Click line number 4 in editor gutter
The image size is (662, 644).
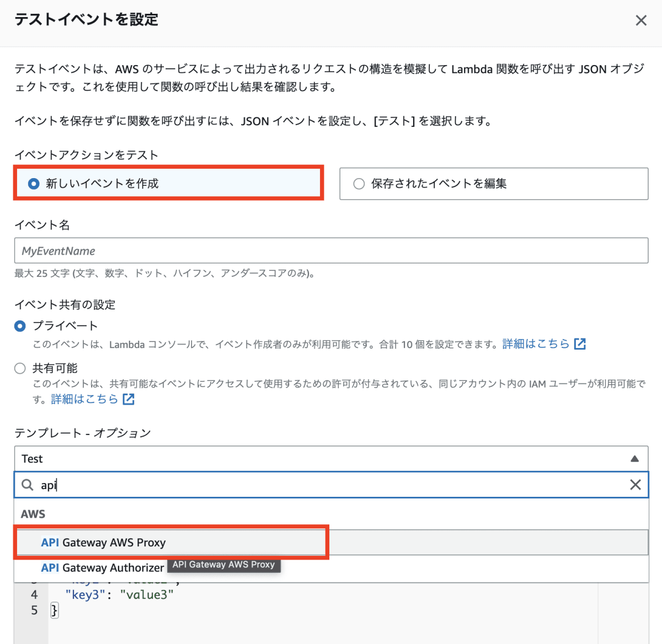click(34, 595)
